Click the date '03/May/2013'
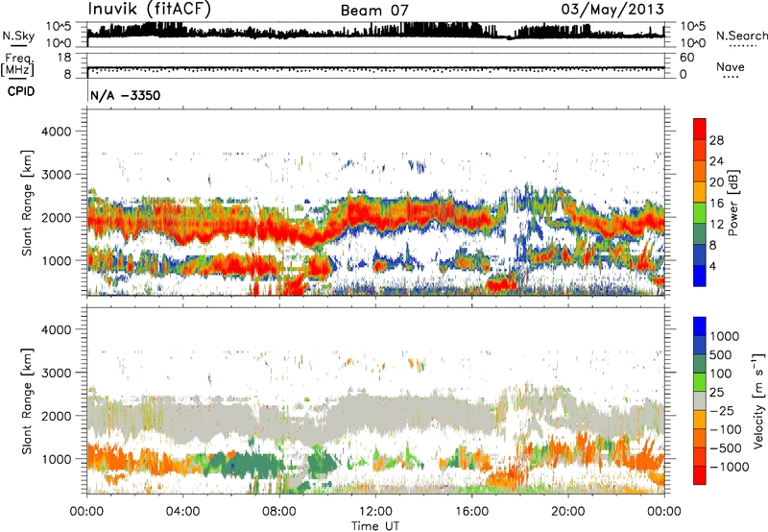 [612, 9]
